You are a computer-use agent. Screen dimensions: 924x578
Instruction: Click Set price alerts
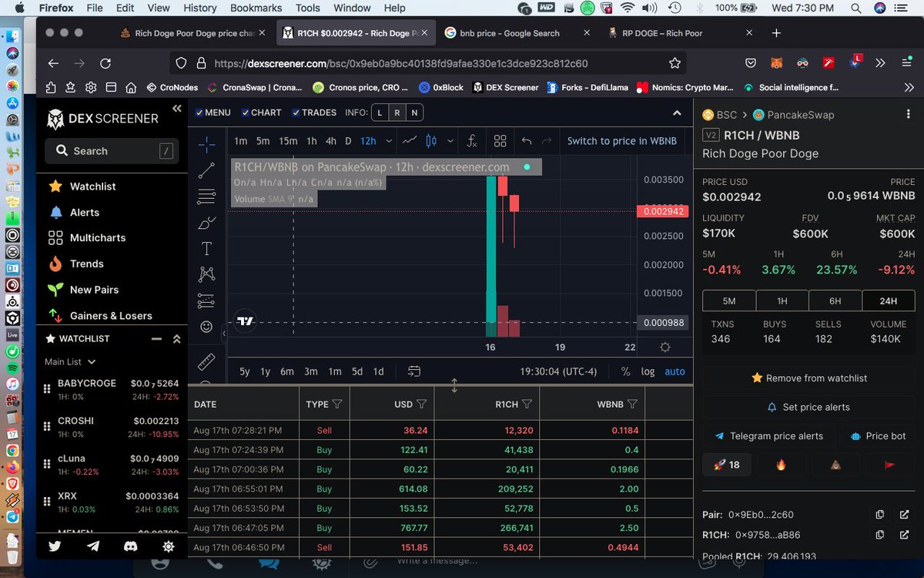808,407
